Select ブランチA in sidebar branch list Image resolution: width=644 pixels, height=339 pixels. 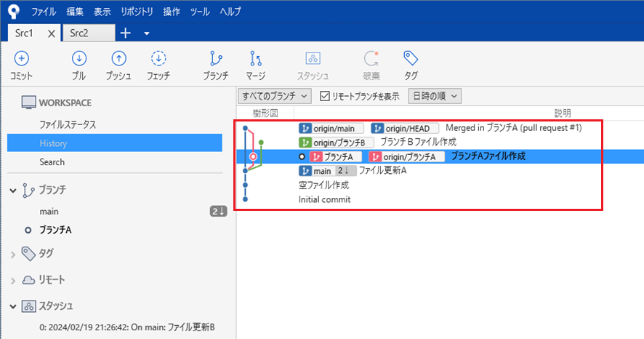pos(55,230)
